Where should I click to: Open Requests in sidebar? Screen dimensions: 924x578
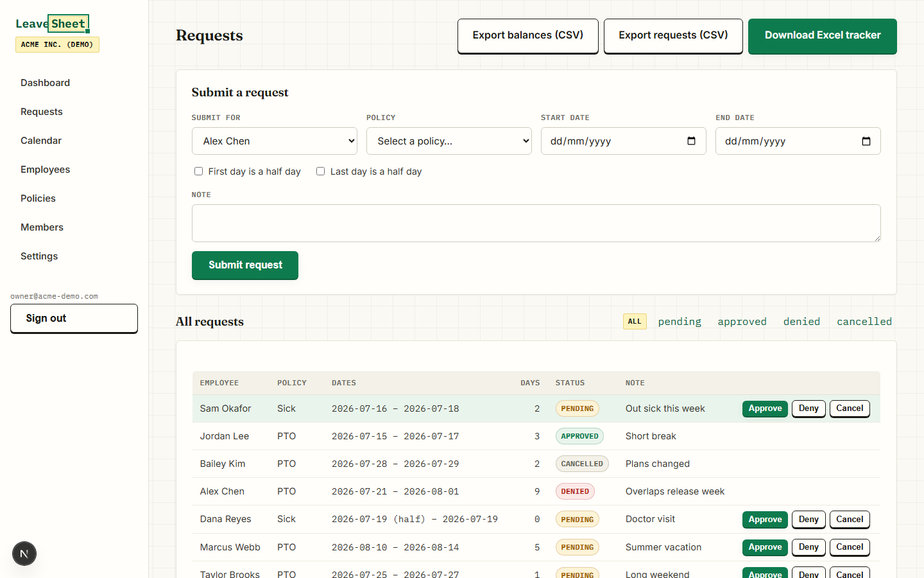point(42,112)
